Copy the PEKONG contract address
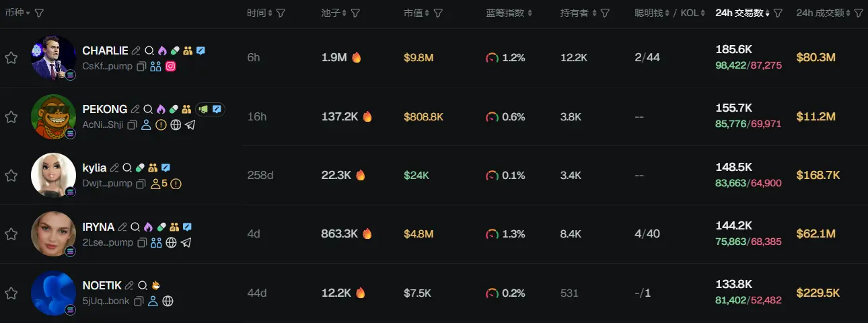The width and height of the screenshot is (868, 323). pyautogui.click(x=132, y=124)
